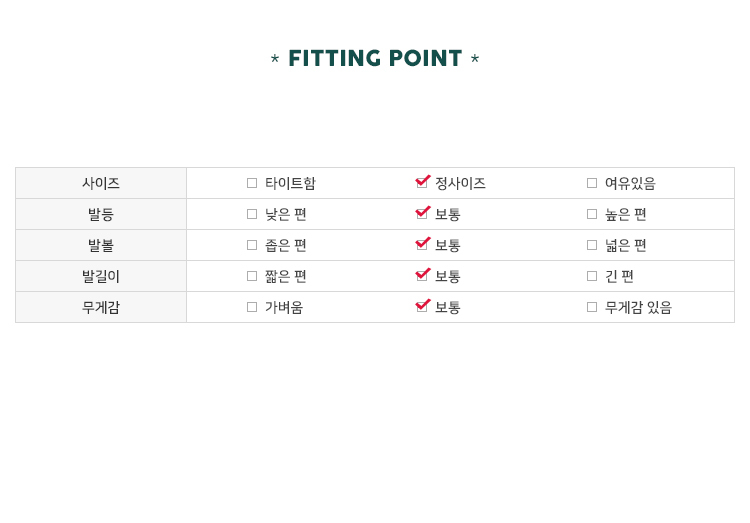This screenshot has width=750, height=523.
Task: Click the 사이즈 row header
Action: pos(101,183)
